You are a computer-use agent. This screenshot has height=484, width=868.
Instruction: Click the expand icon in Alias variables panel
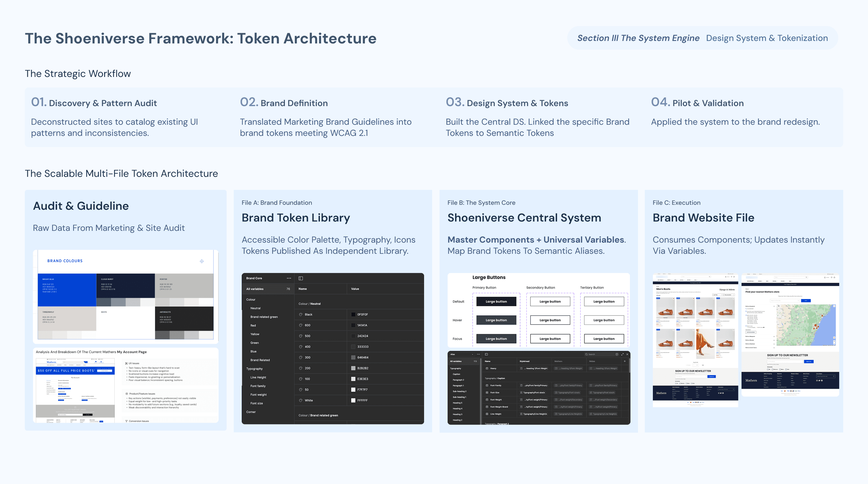coord(622,355)
